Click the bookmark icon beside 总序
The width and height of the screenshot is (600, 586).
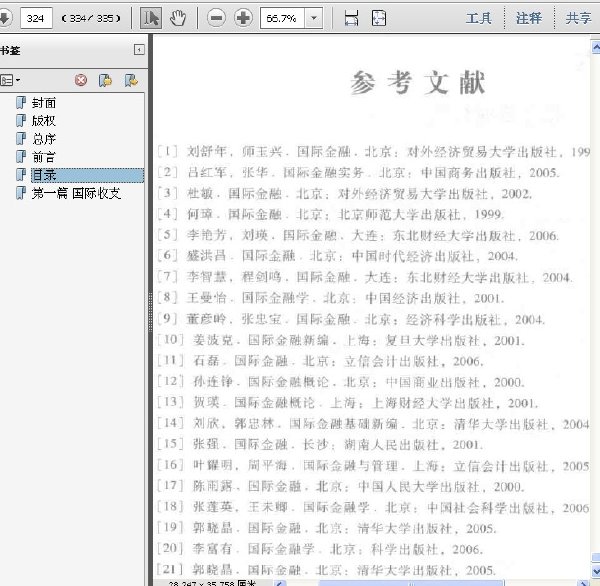pyautogui.click(x=21, y=139)
